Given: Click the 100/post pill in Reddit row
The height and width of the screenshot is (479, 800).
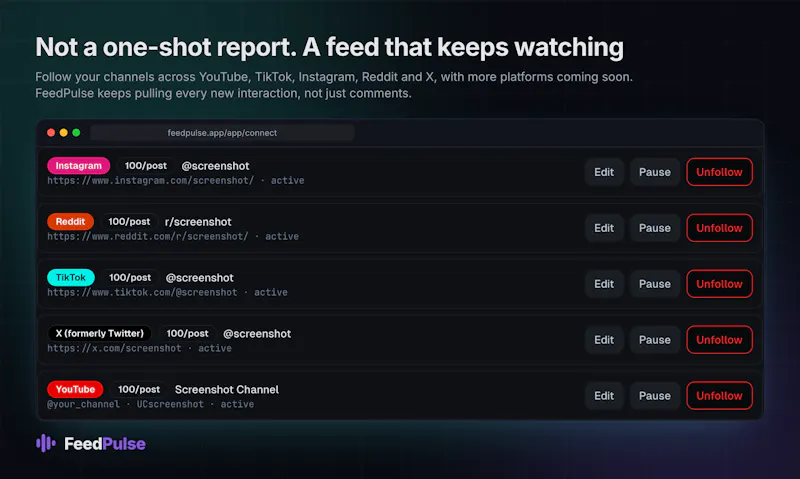Looking at the screenshot, I should 129,221.
